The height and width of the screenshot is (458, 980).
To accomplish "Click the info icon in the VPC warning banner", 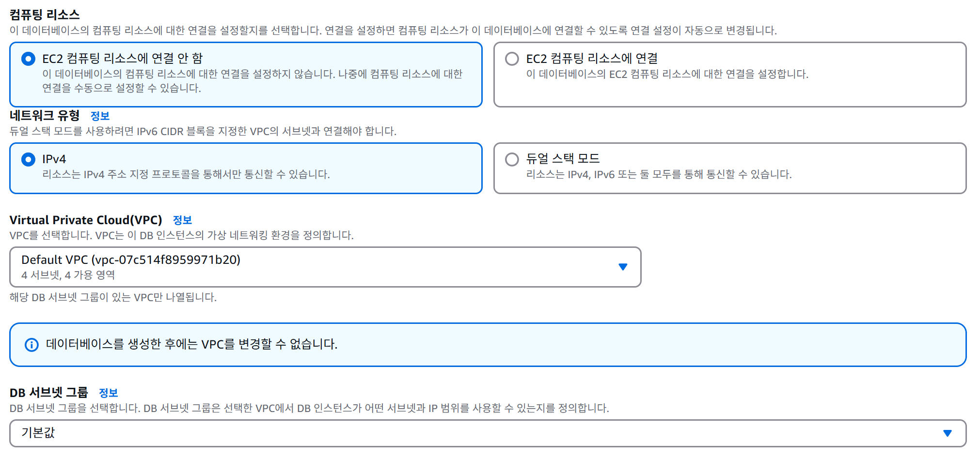I will click(32, 345).
